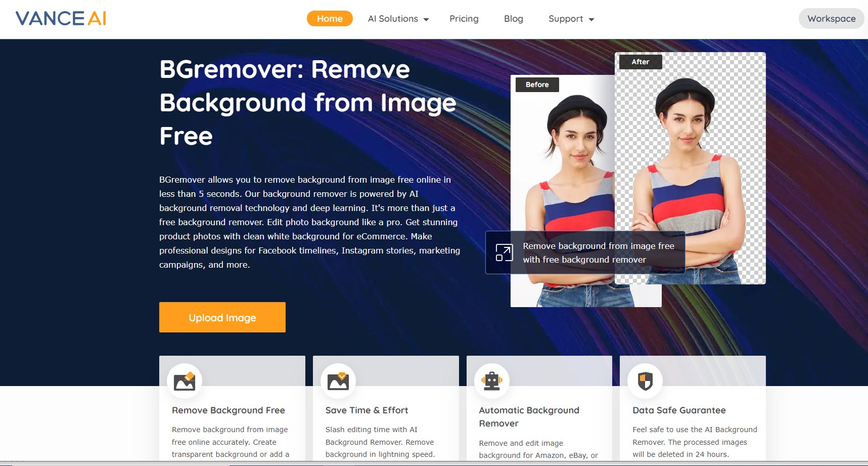The width and height of the screenshot is (868, 466).
Task: Click the After label tag
Action: coord(640,61)
